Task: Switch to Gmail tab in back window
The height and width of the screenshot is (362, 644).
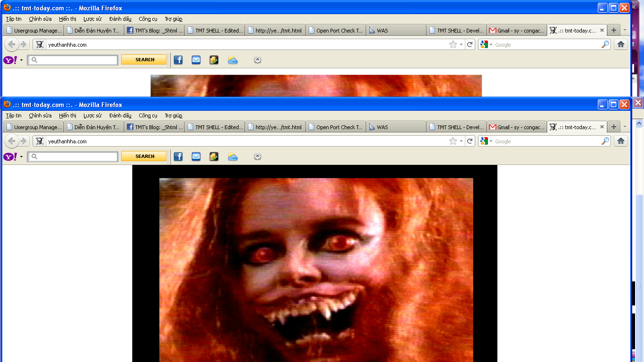Action: pyautogui.click(x=517, y=30)
